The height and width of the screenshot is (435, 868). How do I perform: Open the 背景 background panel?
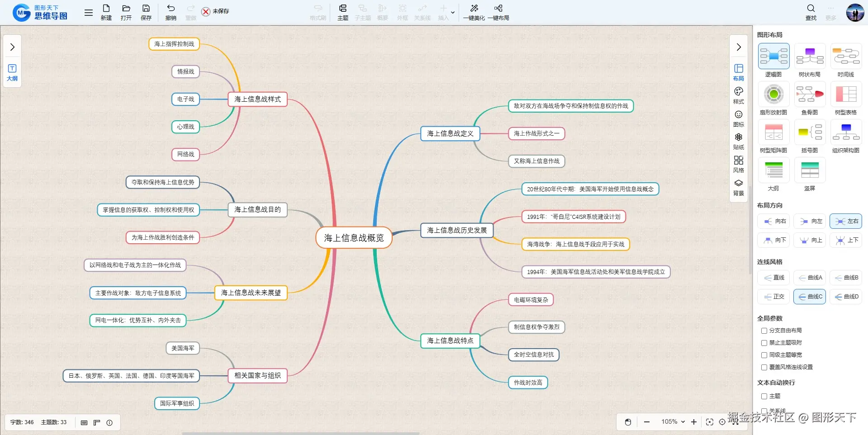click(739, 187)
